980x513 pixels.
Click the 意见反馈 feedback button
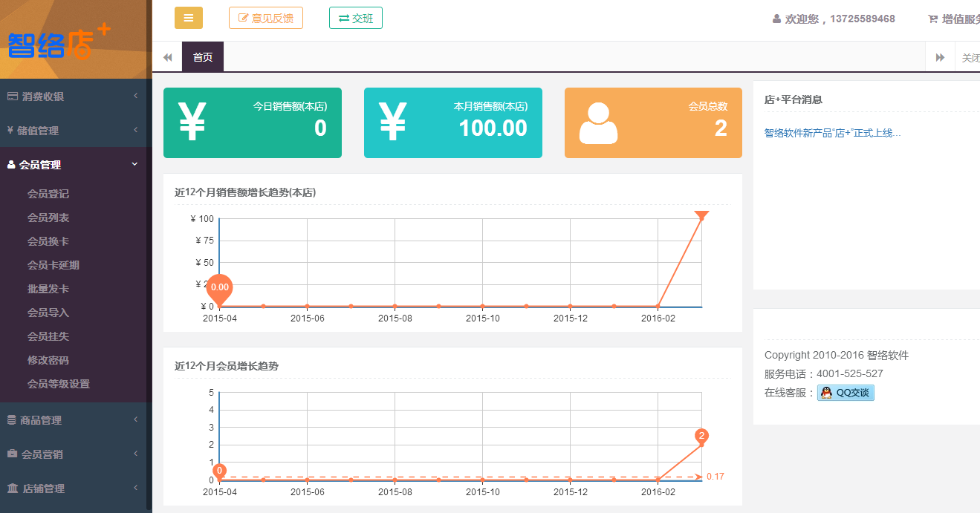point(265,18)
